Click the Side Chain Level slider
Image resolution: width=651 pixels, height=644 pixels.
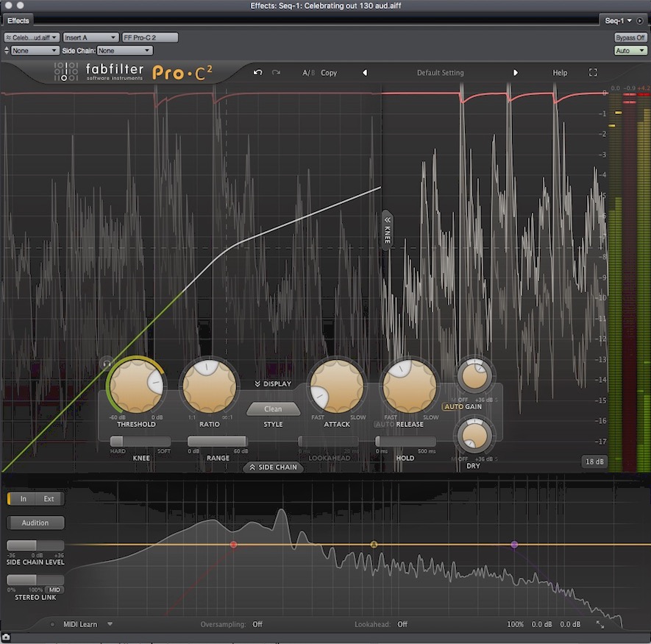point(35,545)
